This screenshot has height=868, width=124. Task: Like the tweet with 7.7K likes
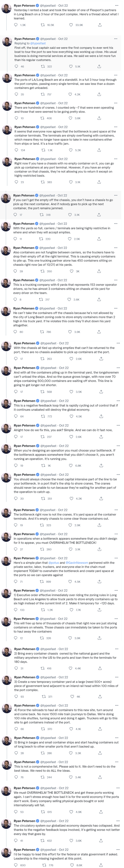tap(71, 610)
